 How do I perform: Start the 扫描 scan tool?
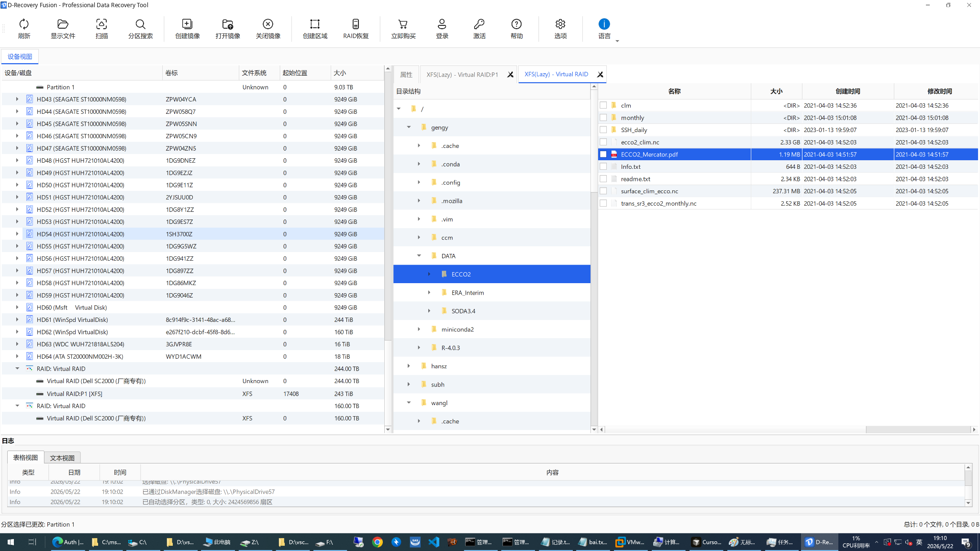101,29
